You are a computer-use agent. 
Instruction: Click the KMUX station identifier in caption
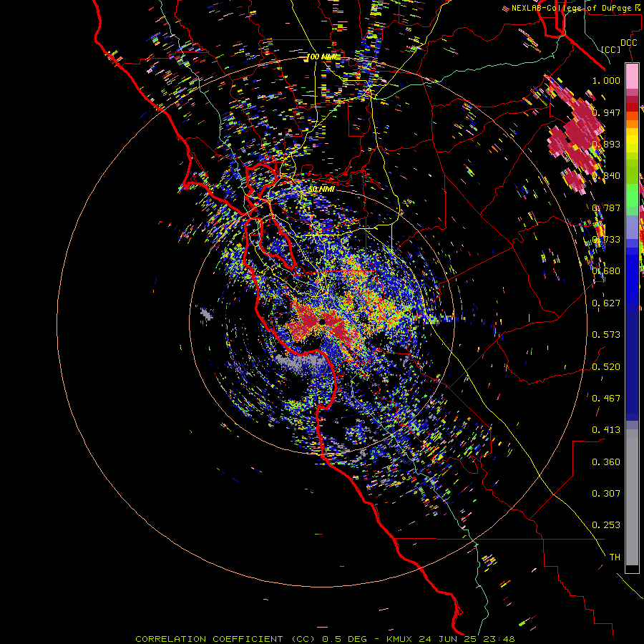coord(400,639)
